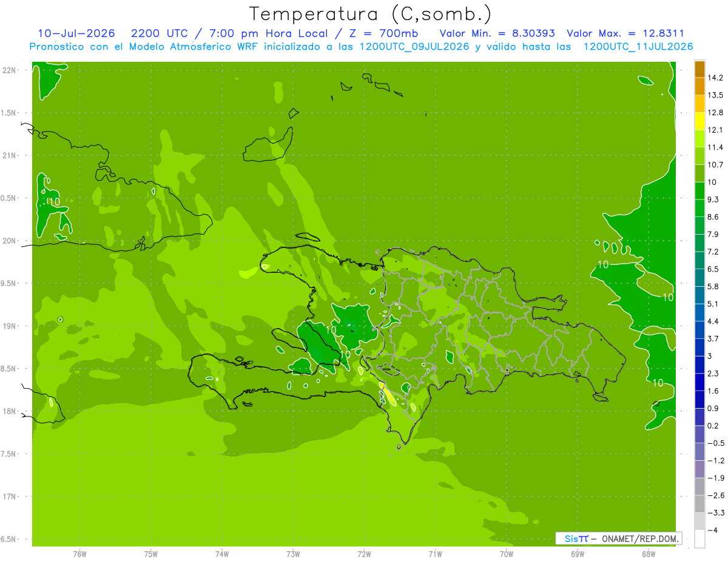The height and width of the screenshot is (562, 728).
Task: Click the "8.6" legend value
Action: (713, 216)
